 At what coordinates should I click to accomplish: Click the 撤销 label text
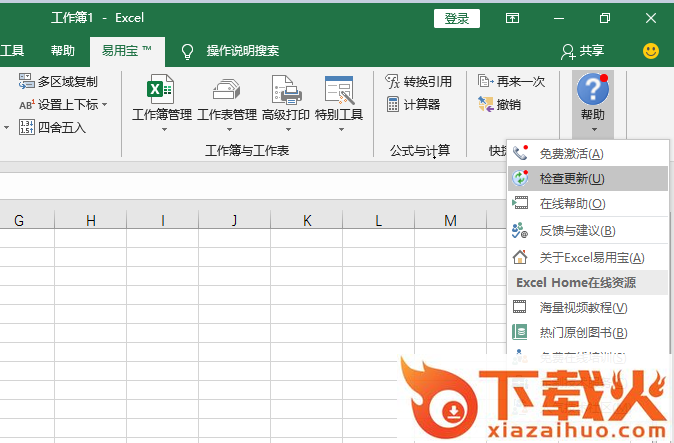[509, 104]
